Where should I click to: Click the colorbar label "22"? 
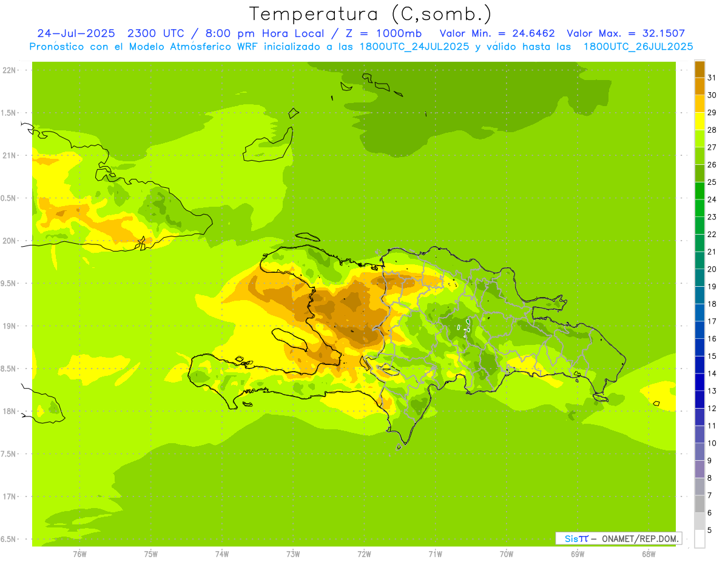coord(712,234)
